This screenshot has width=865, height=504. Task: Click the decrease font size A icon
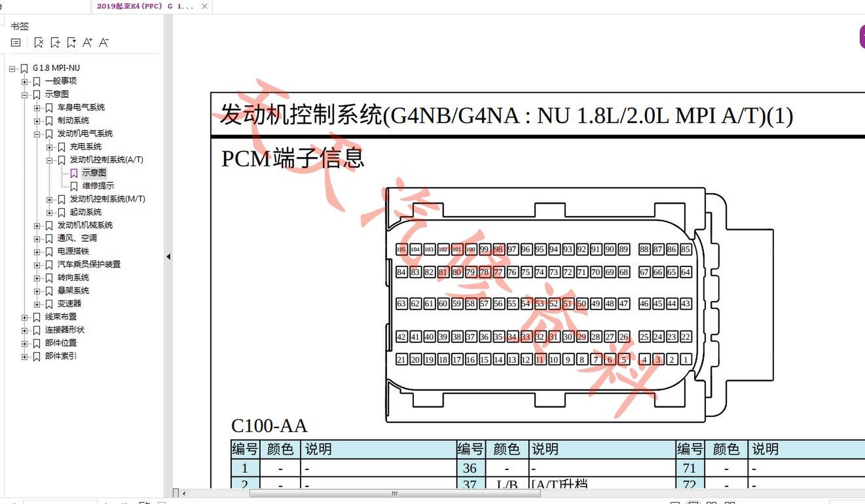(x=104, y=43)
